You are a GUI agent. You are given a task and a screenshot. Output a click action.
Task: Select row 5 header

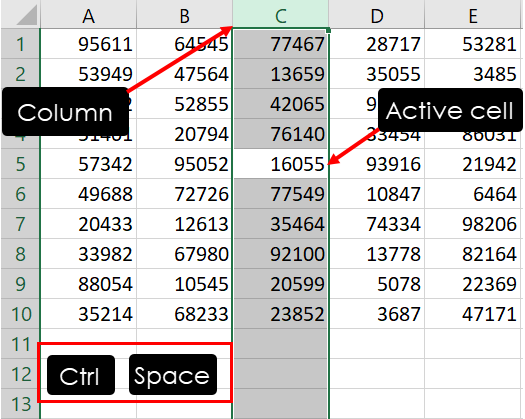tap(20, 164)
